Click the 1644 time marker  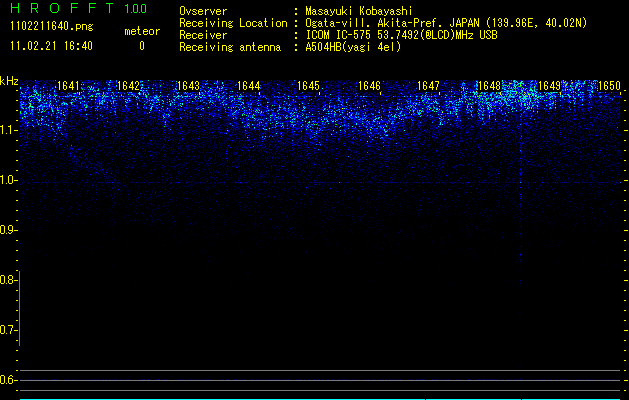(249, 86)
